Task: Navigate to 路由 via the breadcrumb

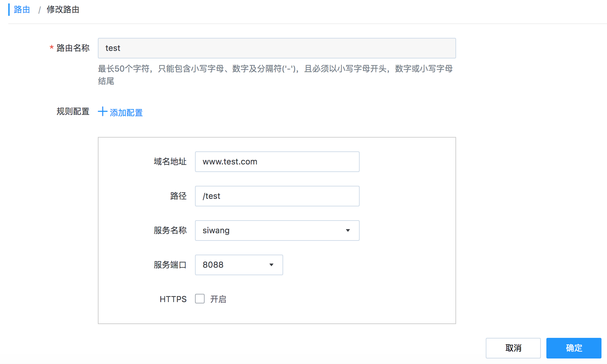Action: coord(22,9)
